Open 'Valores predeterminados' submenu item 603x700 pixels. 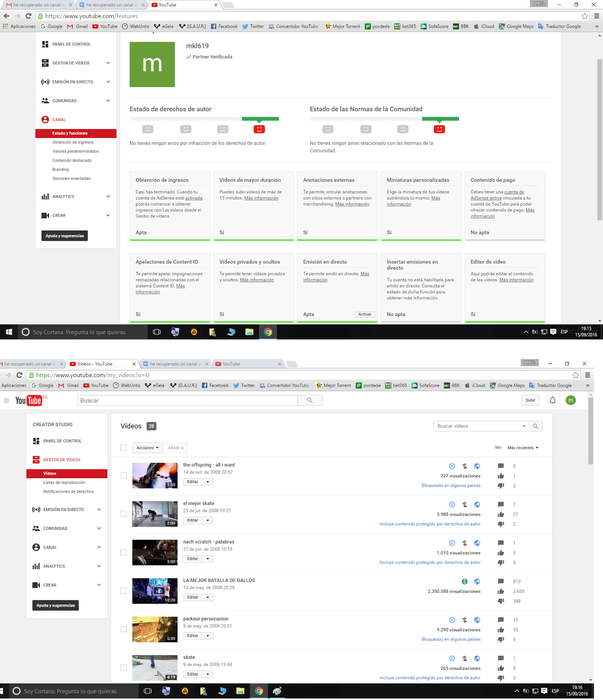click(x=76, y=151)
